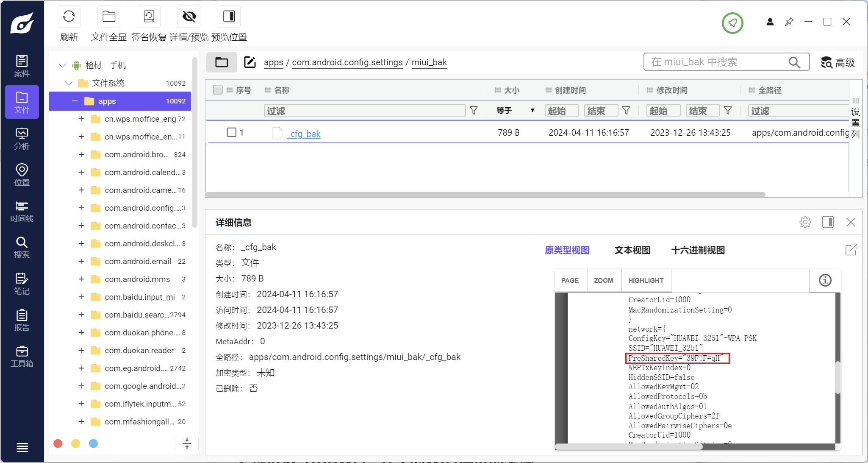Toggle the 详情/预览 eye icon
This screenshot has height=463, width=868.
[x=189, y=17]
